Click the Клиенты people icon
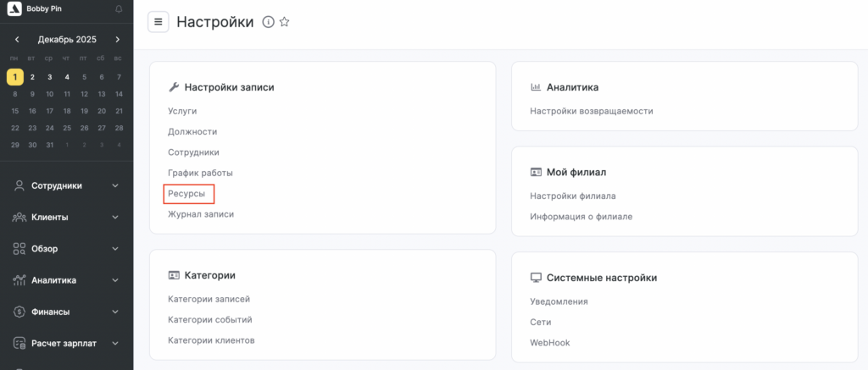The height and width of the screenshot is (370, 868). click(x=19, y=217)
